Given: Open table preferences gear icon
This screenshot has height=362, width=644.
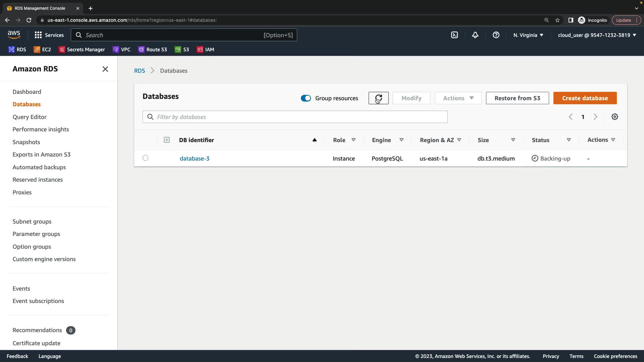Looking at the screenshot, I should point(614,117).
